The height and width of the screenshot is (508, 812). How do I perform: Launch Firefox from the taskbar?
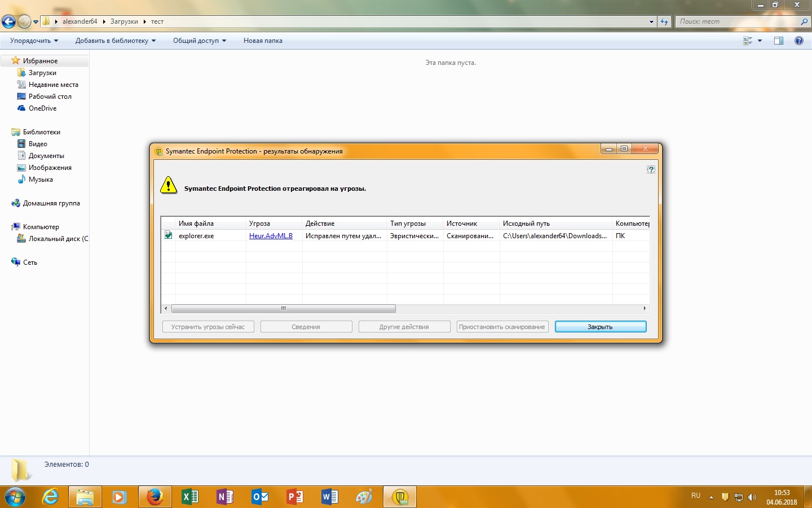pyautogui.click(x=155, y=497)
